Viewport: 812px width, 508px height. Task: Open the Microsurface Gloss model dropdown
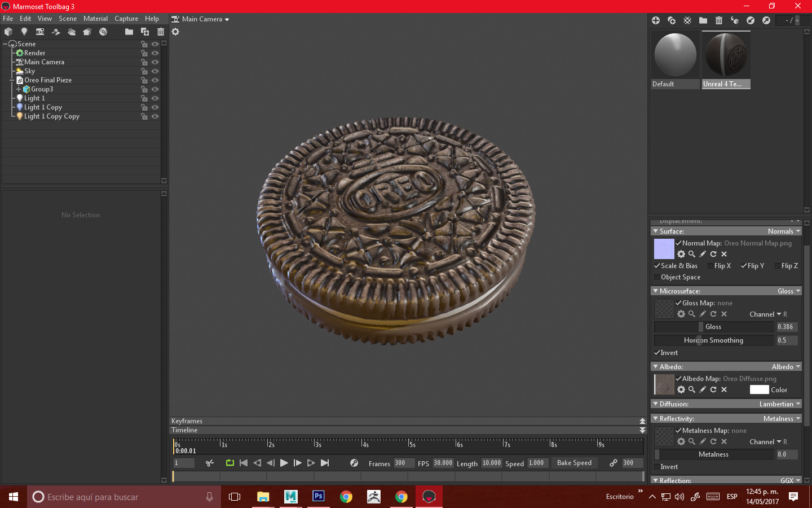coord(789,291)
